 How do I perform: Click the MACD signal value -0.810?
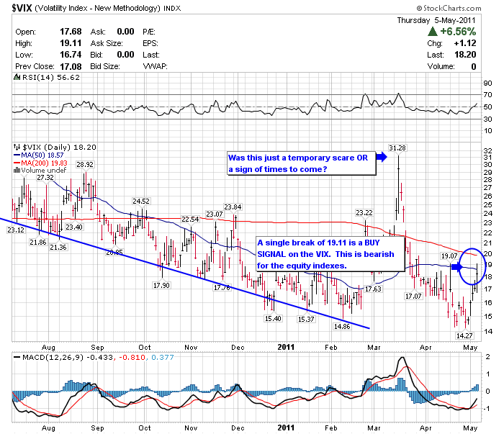[x=132, y=357]
